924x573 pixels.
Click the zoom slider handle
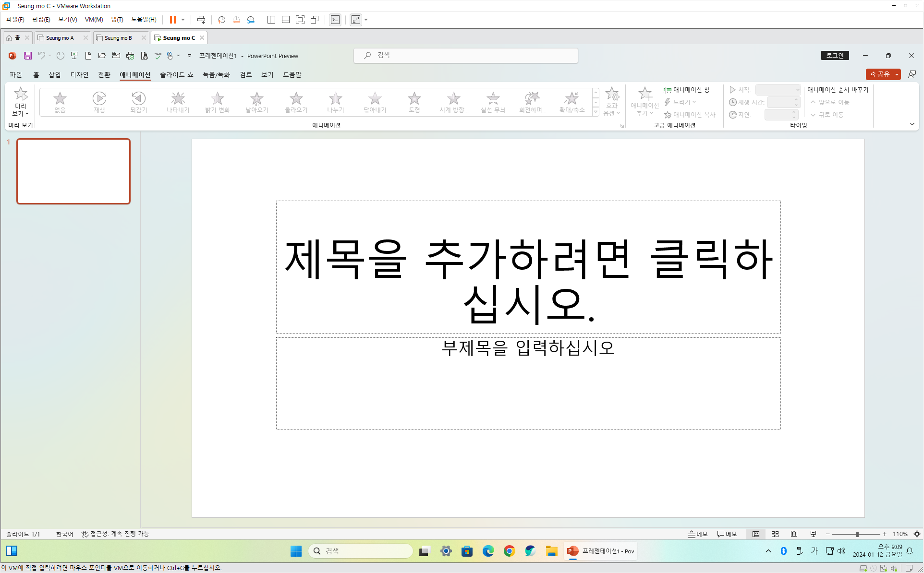pyautogui.click(x=857, y=534)
